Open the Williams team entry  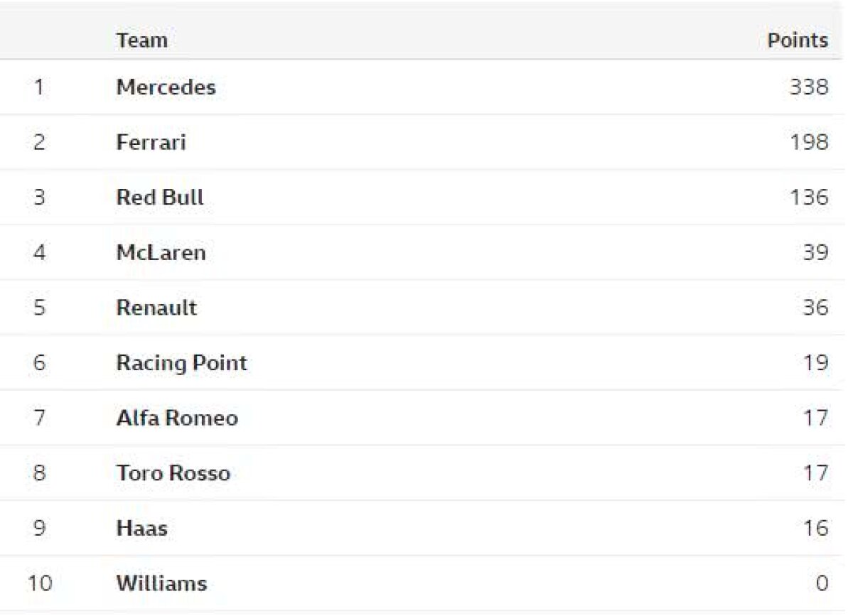point(161,583)
